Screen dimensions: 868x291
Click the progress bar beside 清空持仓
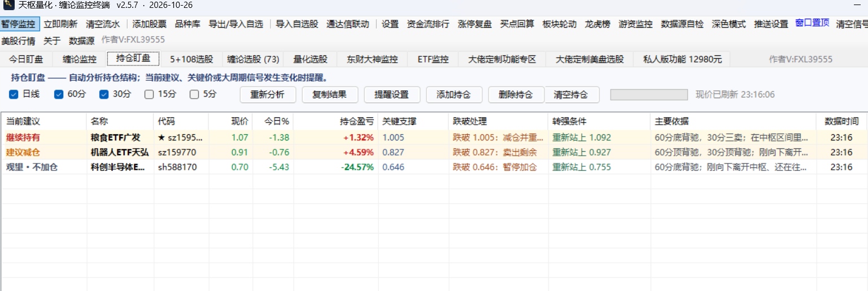[x=649, y=95]
